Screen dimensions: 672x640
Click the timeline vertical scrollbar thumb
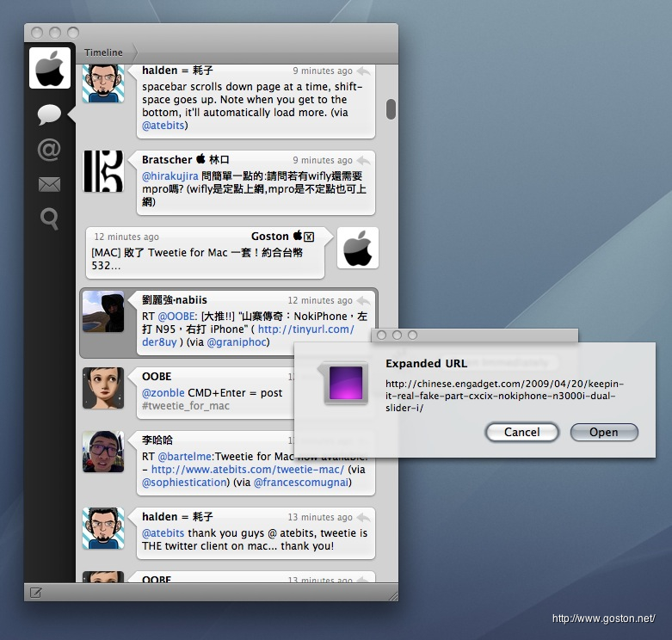tap(391, 109)
